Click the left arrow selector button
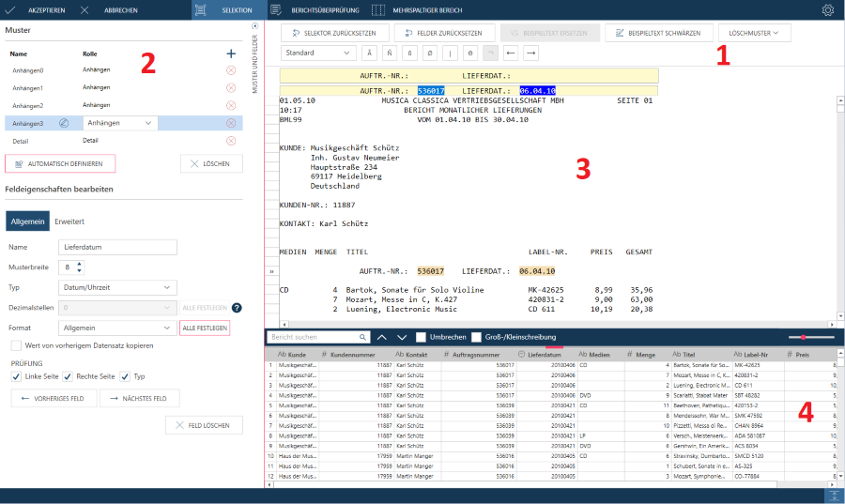This screenshot has height=504, width=845. 511,53
